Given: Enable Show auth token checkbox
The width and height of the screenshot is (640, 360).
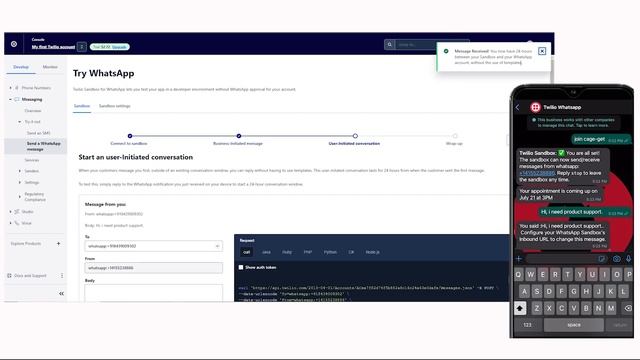Looking at the screenshot, I should click(x=241, y=267).
